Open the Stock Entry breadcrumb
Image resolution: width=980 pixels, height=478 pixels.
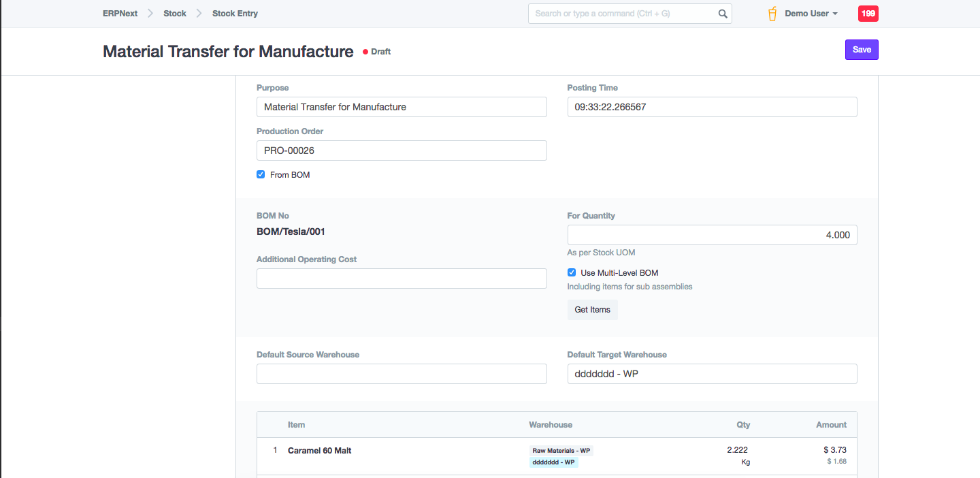click(x=235, y=14)
